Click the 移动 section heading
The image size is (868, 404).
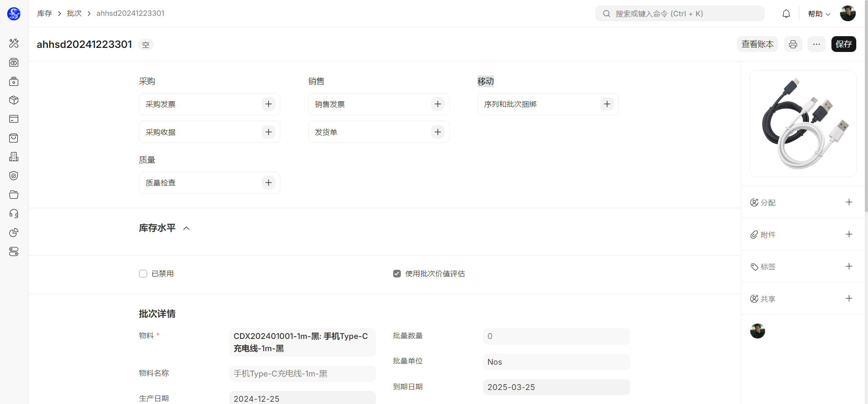click(x=486, y=81)
